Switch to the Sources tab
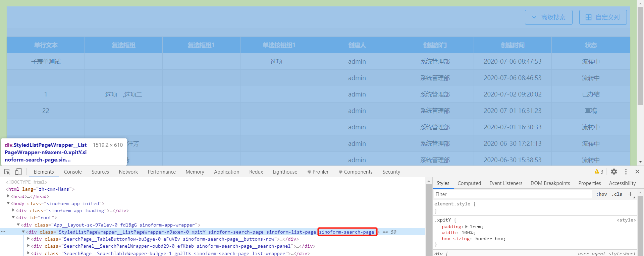644x256 pixels. click(x=100, y=172)
